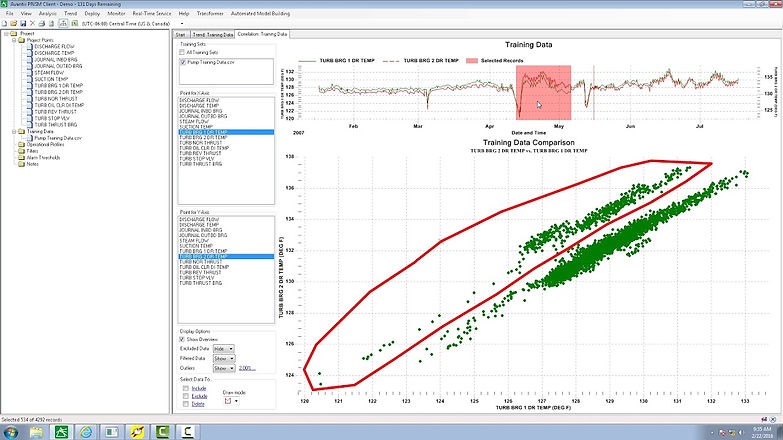Click the 2.00% outliers link
Screen dimensions: 783x440
pos(247,368)
